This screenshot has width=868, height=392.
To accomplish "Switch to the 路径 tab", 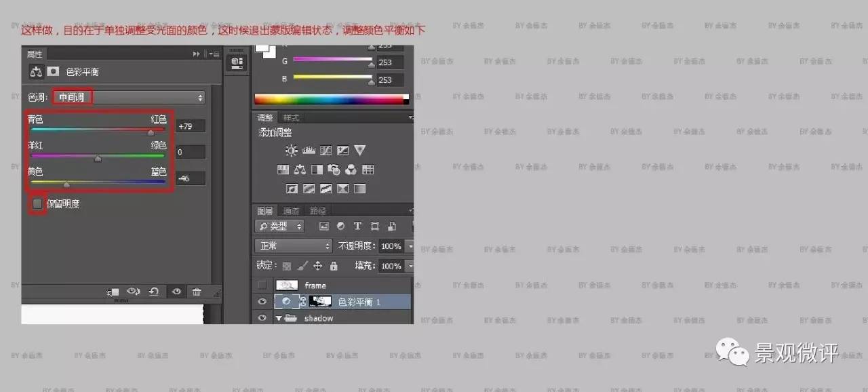I will (317, 211).
